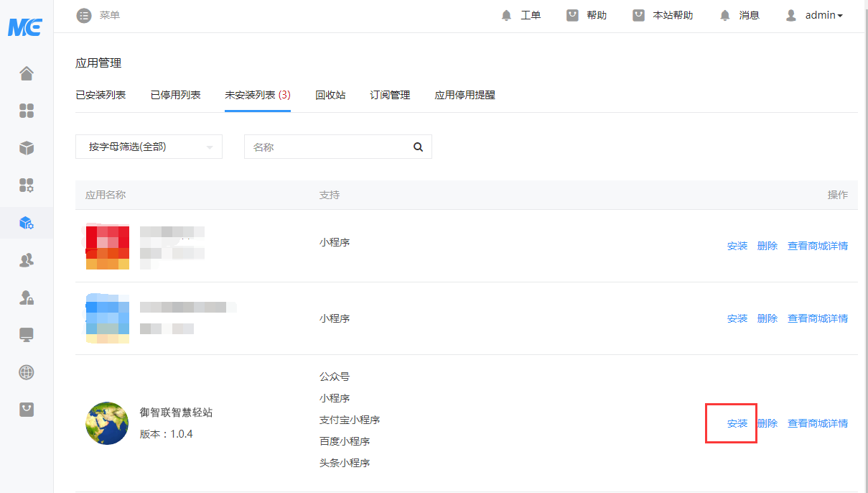Click the ME logo
The image size is (868, 493).
(x=25, y=27)
